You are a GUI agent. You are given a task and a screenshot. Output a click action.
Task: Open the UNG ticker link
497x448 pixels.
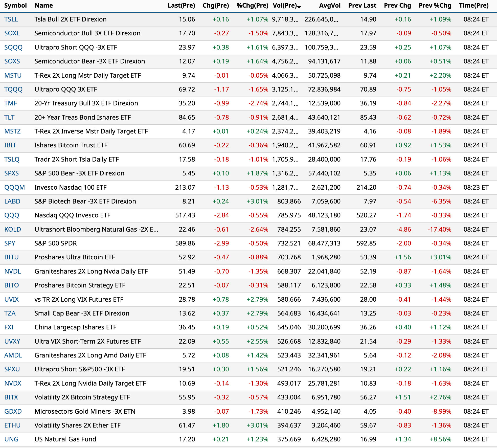tap(11, 439)
